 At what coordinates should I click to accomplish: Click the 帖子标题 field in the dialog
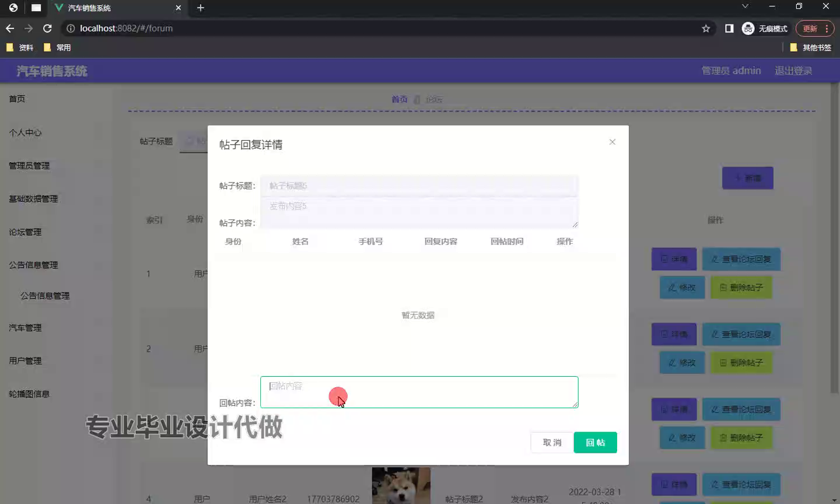pyautogui.click(x=419, y=185)
